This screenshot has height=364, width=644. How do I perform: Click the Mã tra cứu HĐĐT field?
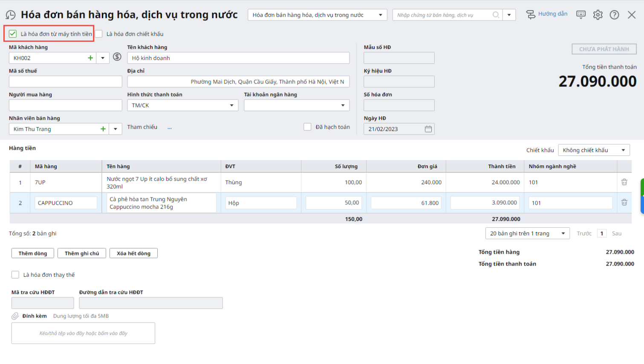click(x=43, y=303)
